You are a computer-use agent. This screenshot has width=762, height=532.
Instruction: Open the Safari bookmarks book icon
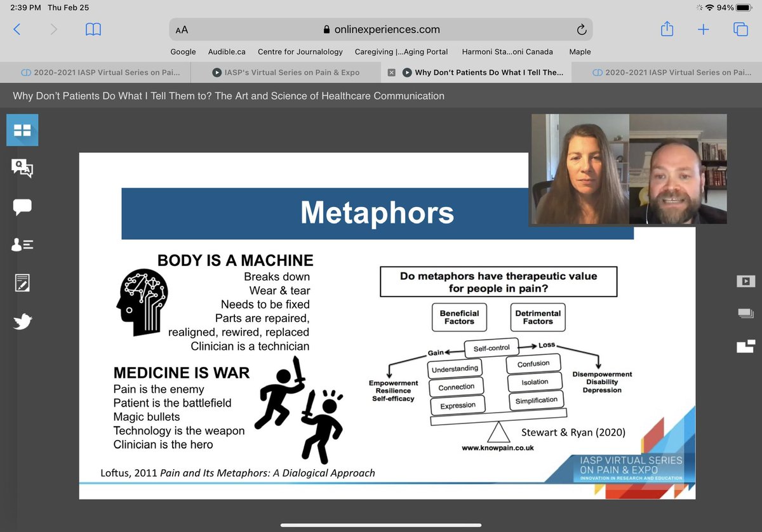(x=93, y=29)
